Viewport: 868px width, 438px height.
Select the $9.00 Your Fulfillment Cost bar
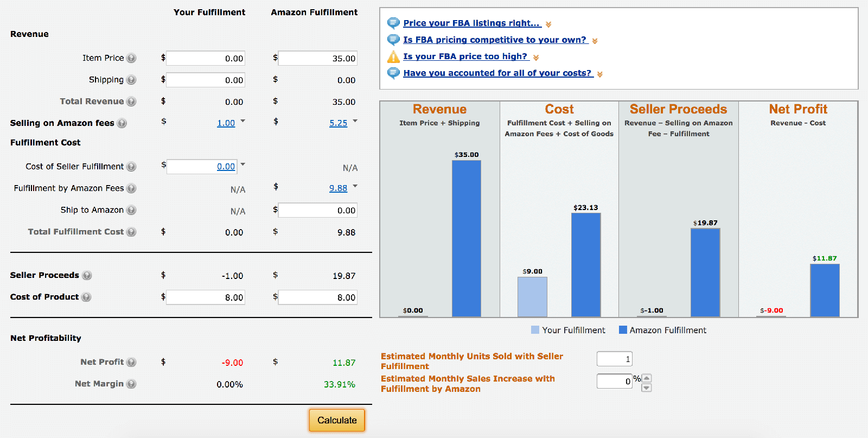point(532,297)
